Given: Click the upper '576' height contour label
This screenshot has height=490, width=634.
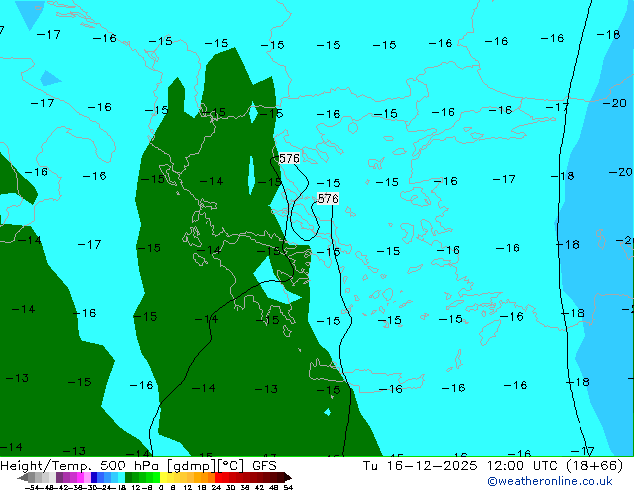Looking at the screenshot, I should point(290,158).
